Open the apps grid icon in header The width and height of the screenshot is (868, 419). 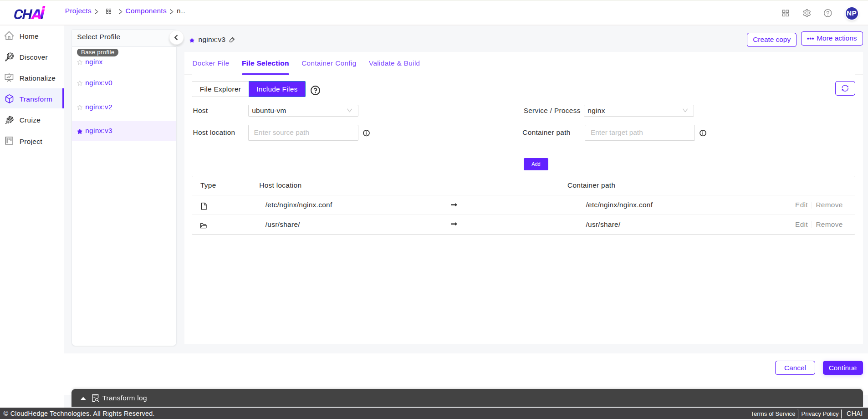pyautogui.click(x=786, y=13)
